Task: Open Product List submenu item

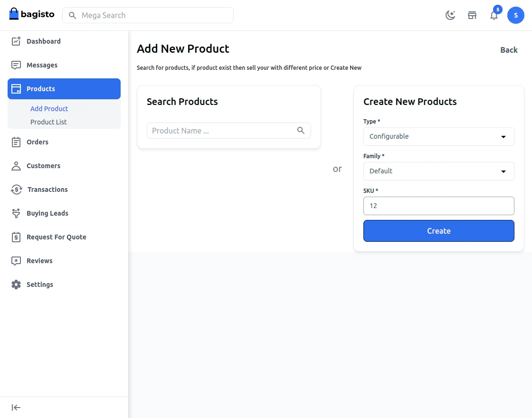Action: point(48,122)
